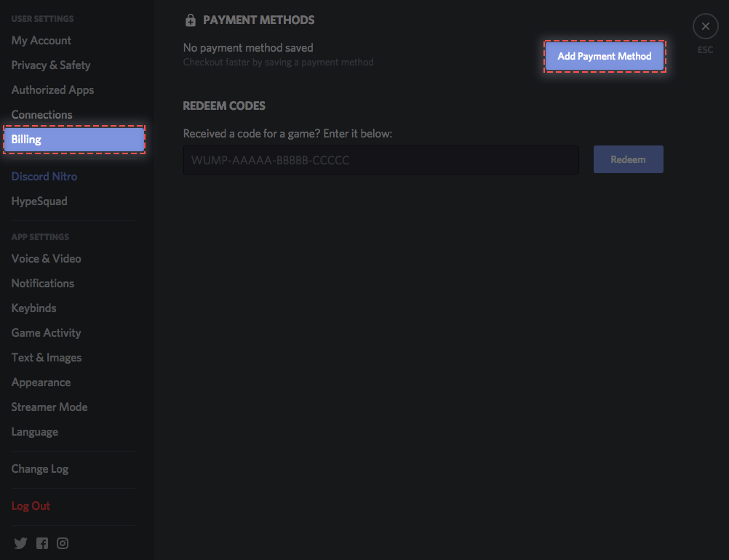This screenshot has width=729, height=560.
Task: Open Authorized Apps section
Action: [x=52, y=89]
